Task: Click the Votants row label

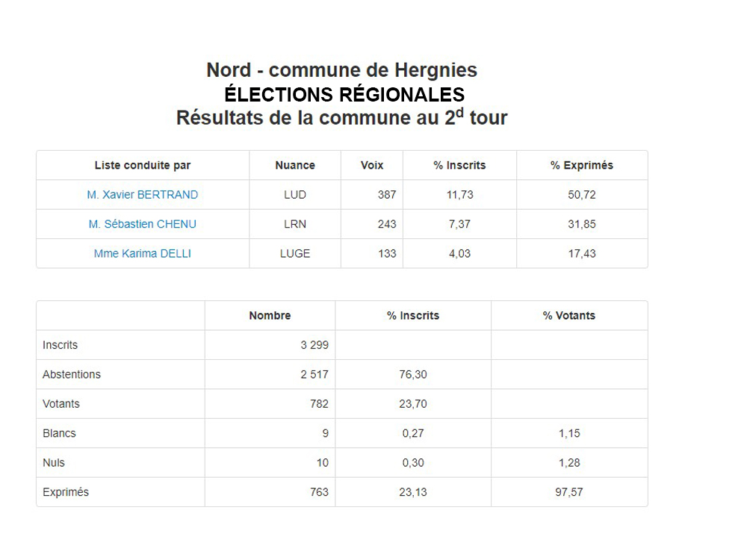Action: coord(61,404)
